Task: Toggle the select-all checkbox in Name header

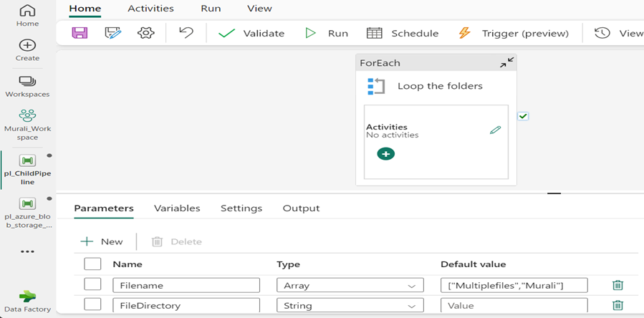Action: click(92, 264)
